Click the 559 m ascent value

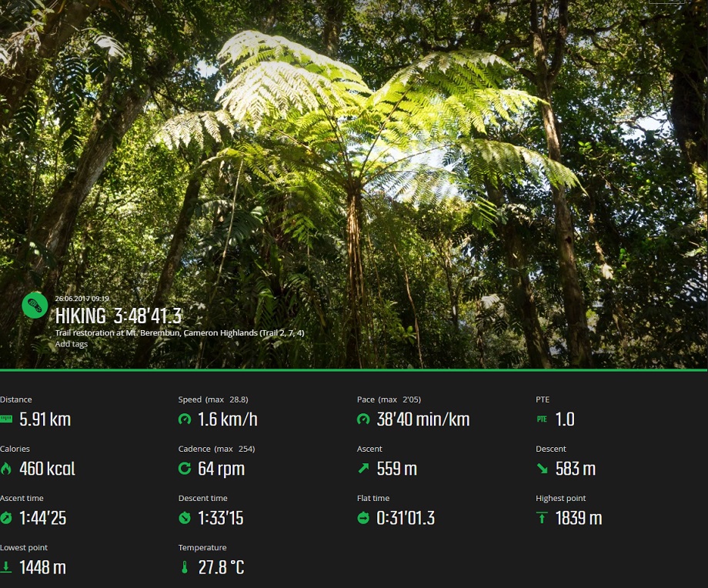(397, 469)
